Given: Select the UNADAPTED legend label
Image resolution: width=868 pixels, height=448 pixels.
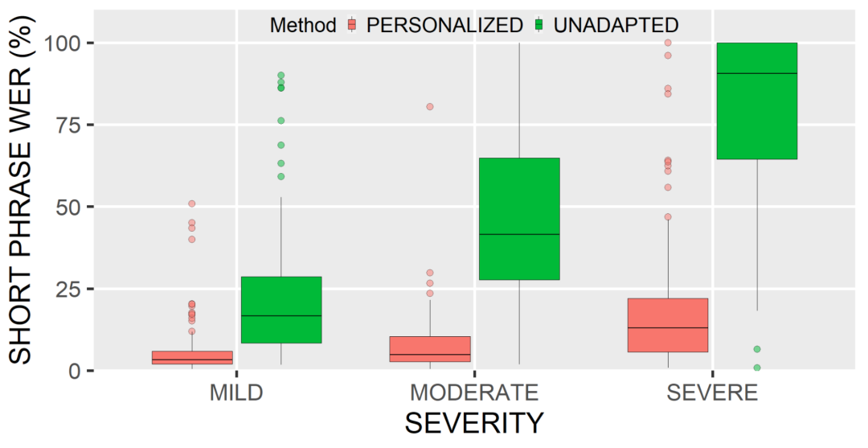Looking at the screenshot, I should (x=616, y=25).
